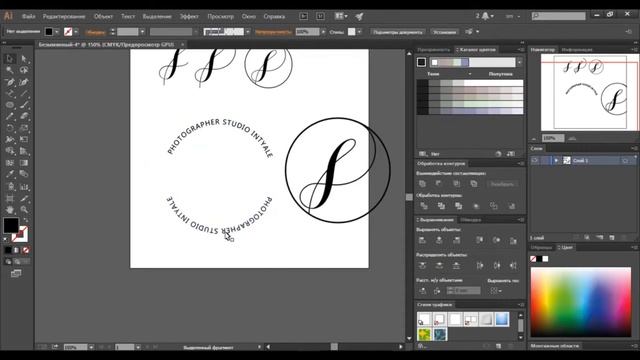Click the horizontal align left icon
Viewport: 640px width, 360px height.
[422, 240]
